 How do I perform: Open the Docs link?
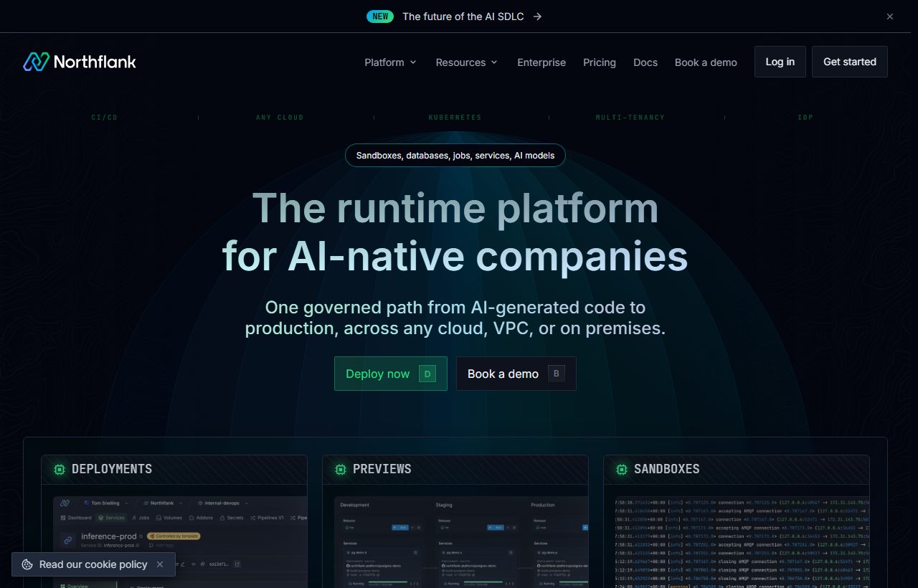(645, 62)
